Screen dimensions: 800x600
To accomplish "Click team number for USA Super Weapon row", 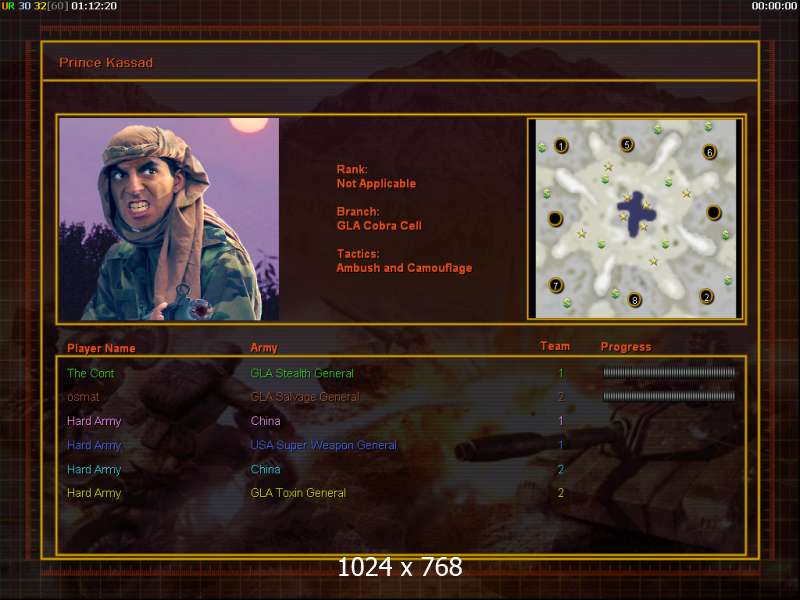I will tap(561, 445).
